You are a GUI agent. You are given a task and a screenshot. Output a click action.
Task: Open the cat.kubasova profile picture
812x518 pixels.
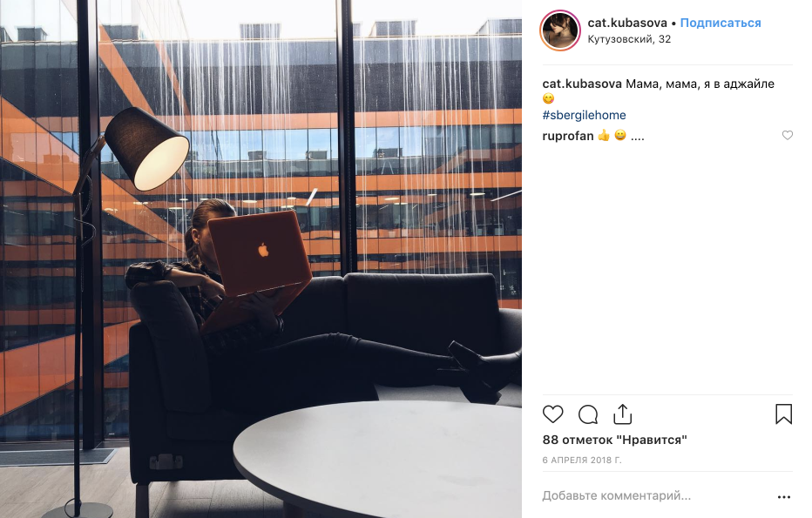[x=560, y=30]
